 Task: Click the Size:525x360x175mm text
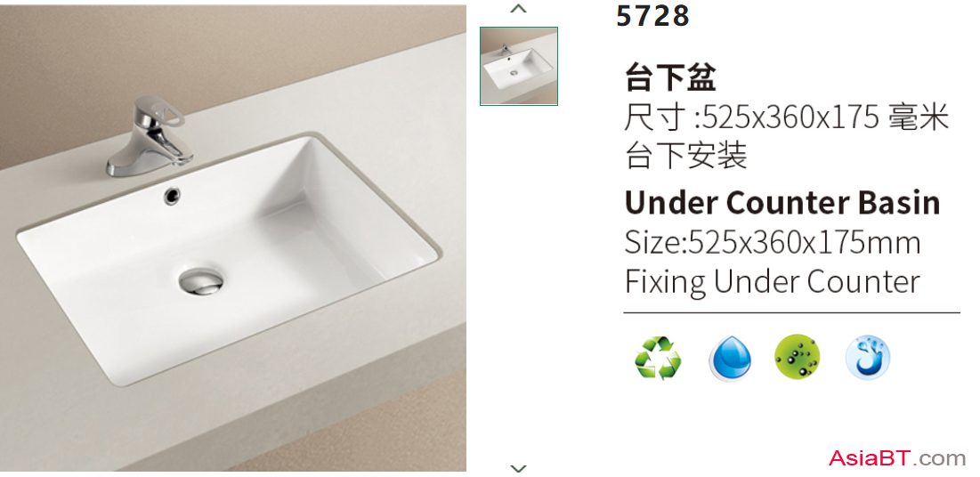pyautogui.click(x=773, y=243)
